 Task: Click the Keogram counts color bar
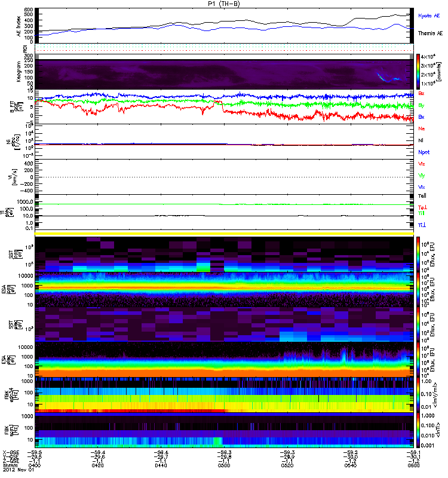point(418,72)
